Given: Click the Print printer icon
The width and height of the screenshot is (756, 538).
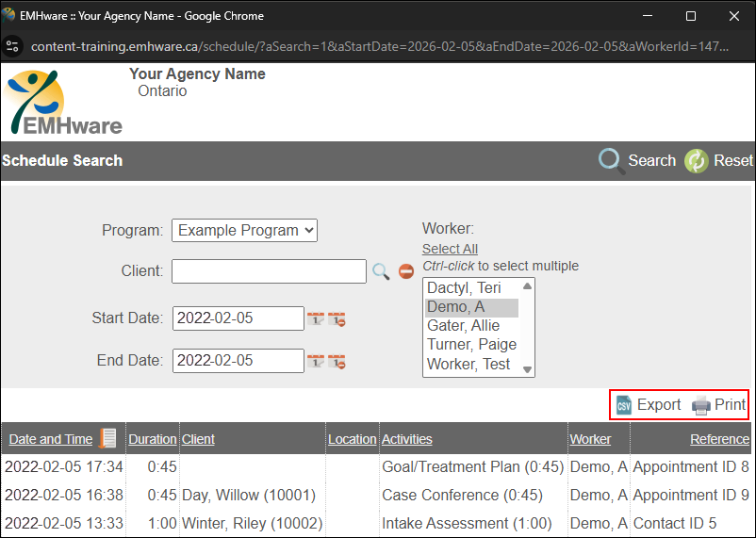Looking at the screenshot, I should point(701,405).
